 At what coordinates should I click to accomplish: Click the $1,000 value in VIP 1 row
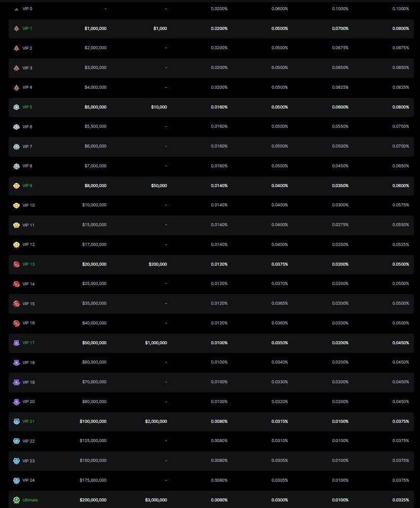coord(160,28)
